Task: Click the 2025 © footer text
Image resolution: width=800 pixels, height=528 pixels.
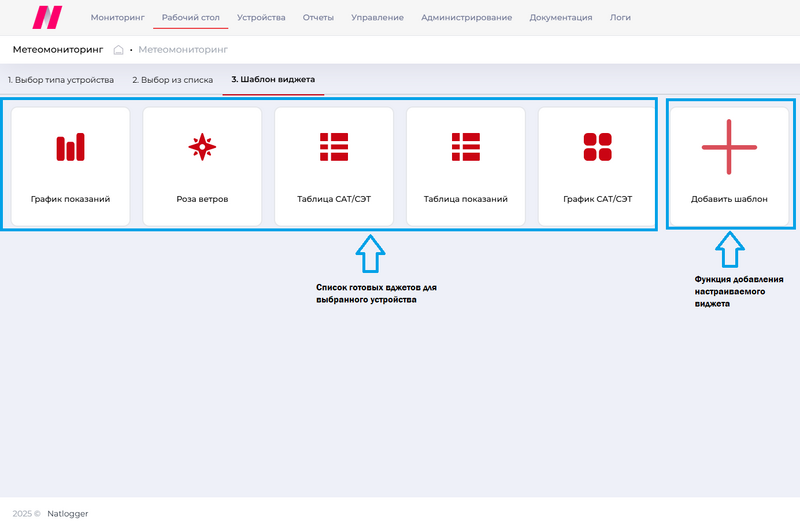Action: tap(27, 514)
